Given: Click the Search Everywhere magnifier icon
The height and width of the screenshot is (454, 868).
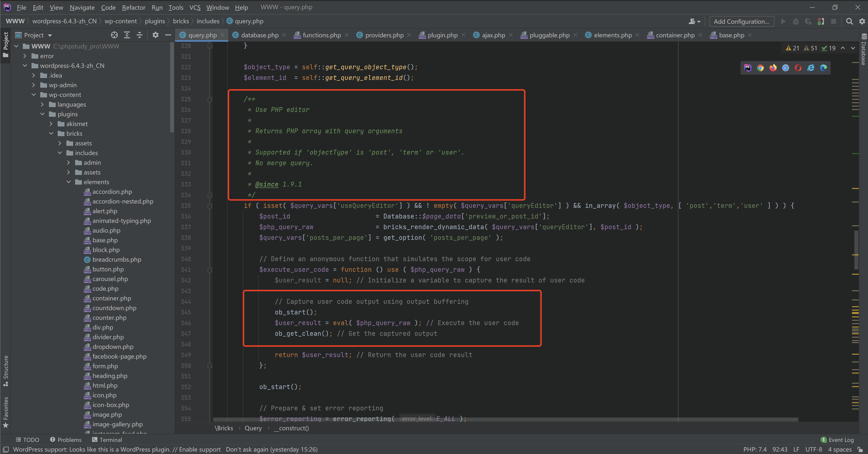Looking at the screenshot, I should [849, 21].
